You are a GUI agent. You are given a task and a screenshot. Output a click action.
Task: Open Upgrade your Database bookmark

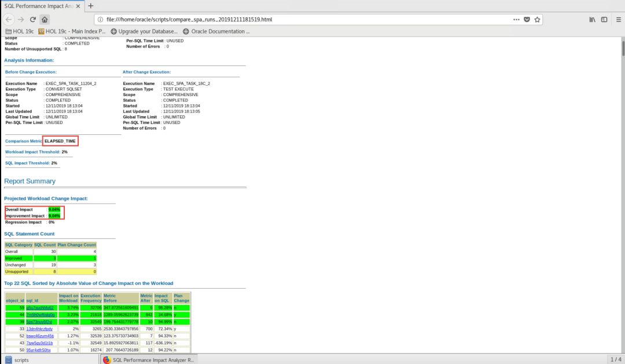[144, 31]
